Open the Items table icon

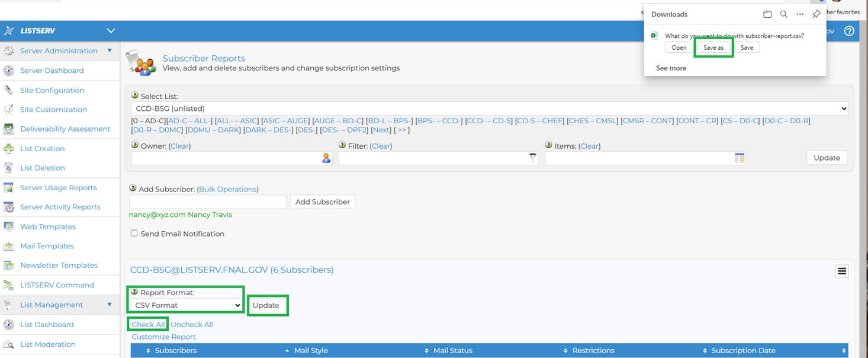[x=739, y=158]
